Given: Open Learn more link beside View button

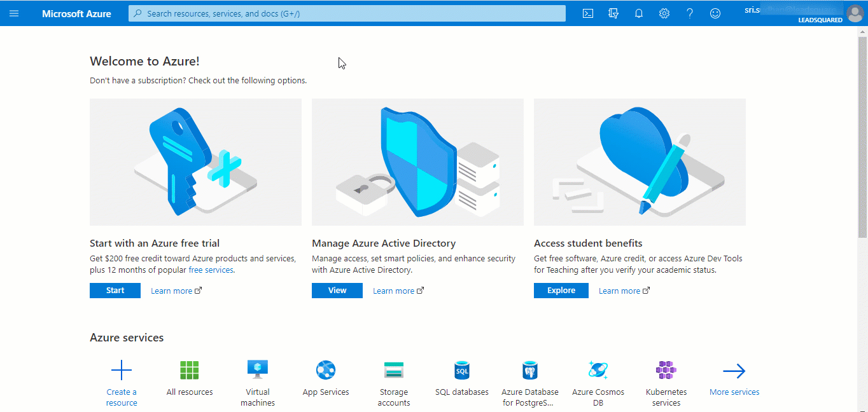Looking at the screenshot, I should point(398,291).
